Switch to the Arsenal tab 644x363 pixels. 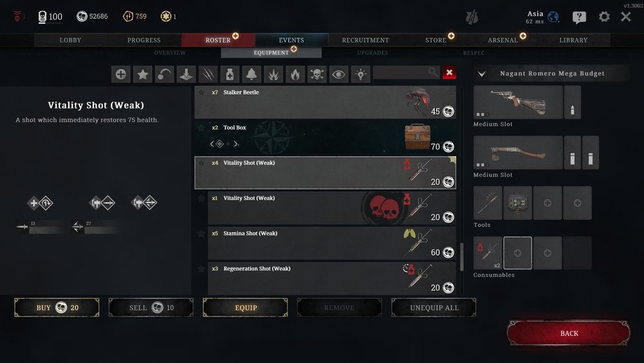(x=503, y=40)
